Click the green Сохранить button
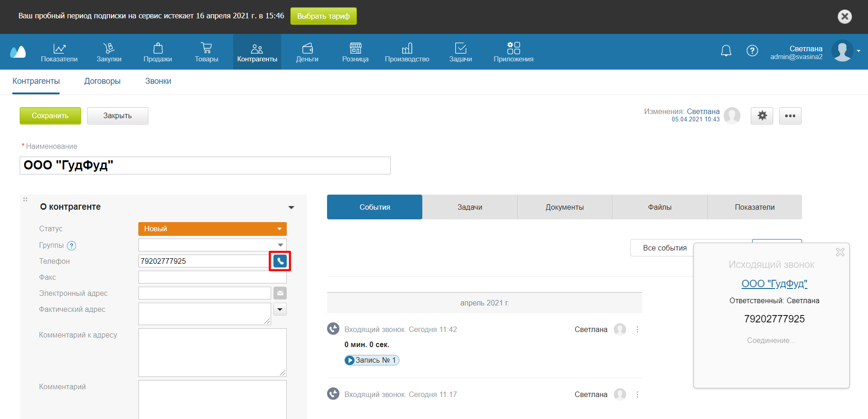868x419 pixels. (x=50, y=116)
